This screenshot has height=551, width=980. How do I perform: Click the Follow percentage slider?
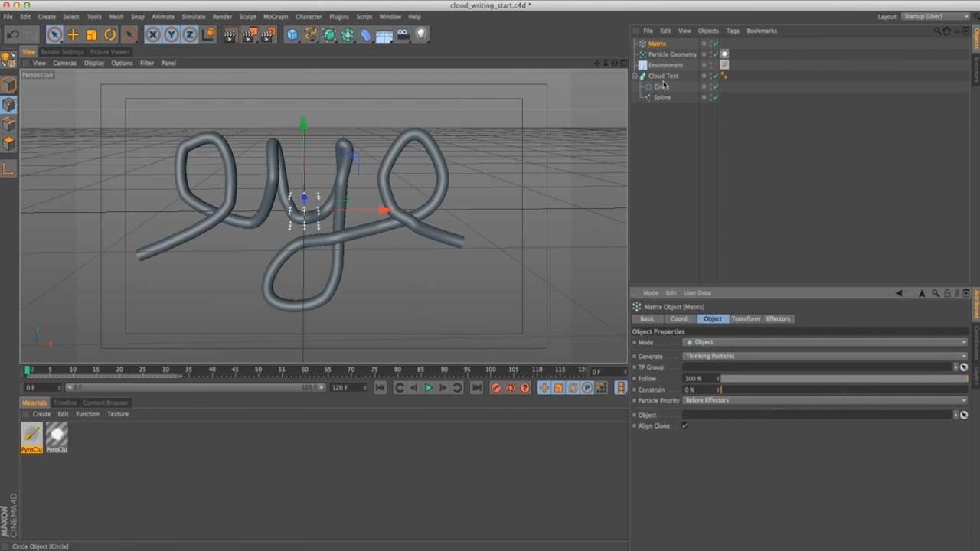pyautogui.click(x=841, y=379)
